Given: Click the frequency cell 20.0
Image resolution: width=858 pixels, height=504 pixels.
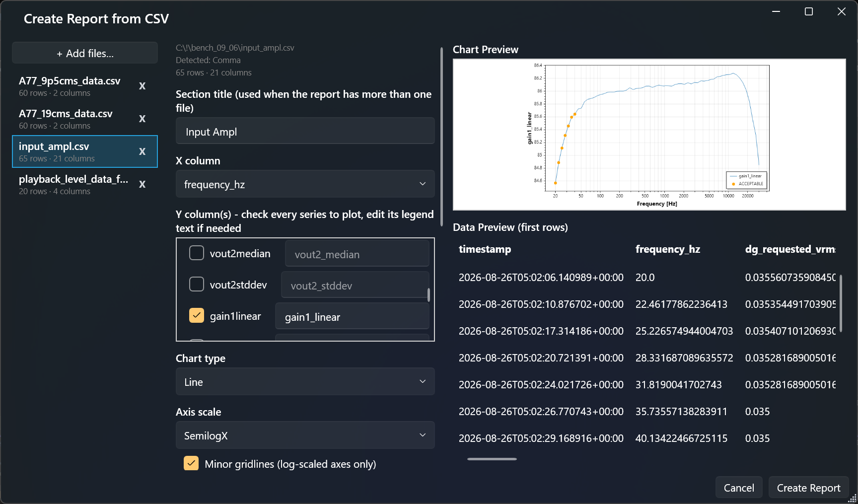Looking at the screenshot, I should [645, 278].
